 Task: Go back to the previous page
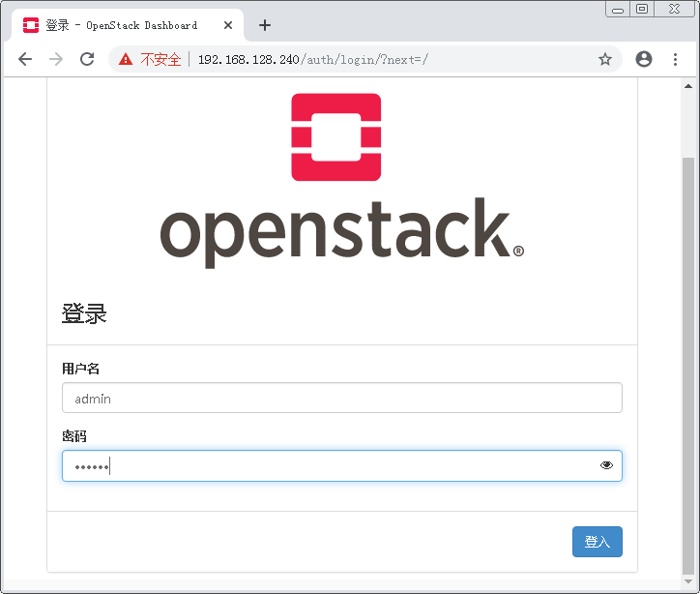(25, 59)
